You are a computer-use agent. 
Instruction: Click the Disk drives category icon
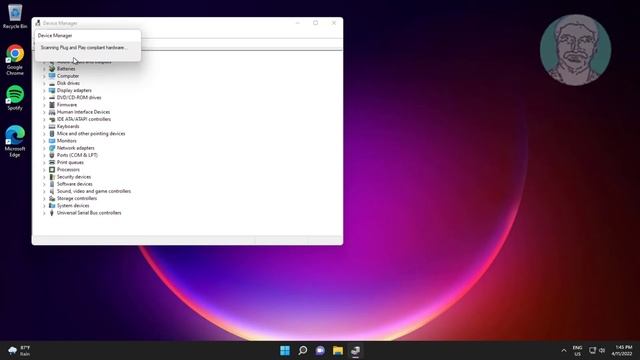tap(52, 83)
